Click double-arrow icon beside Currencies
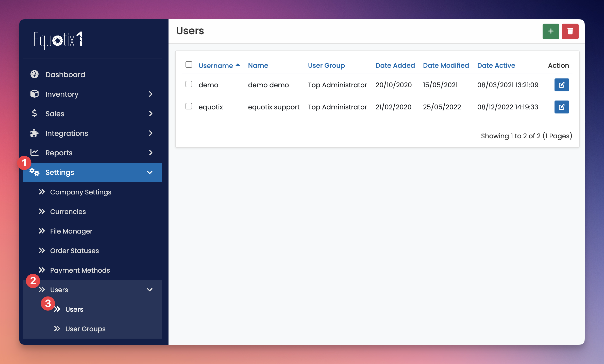Image resolution: width=604 pixels, height=364 pixels. (x=42, y=211)
